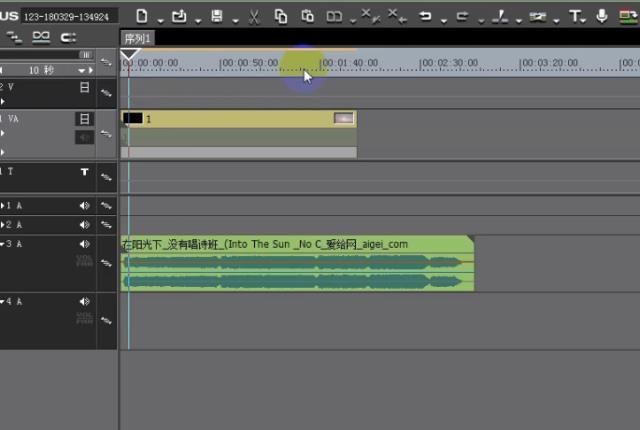Mute the 1 A audio track
The width and height of the screenshot is (640, 430).
(85, 206)
